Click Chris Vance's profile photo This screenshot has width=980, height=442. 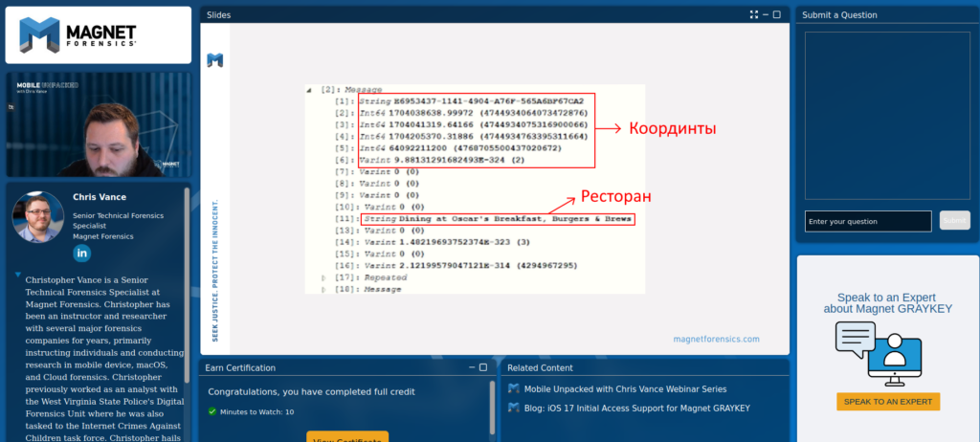pyautogui.click(x=38, y=217)
